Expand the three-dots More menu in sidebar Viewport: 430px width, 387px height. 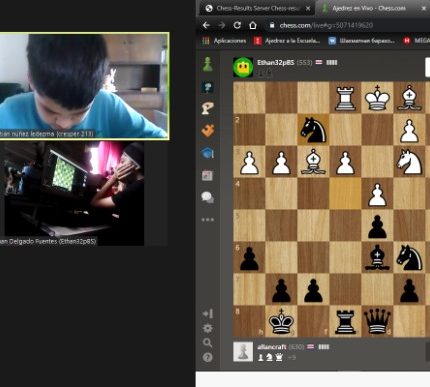click(208, 220)
